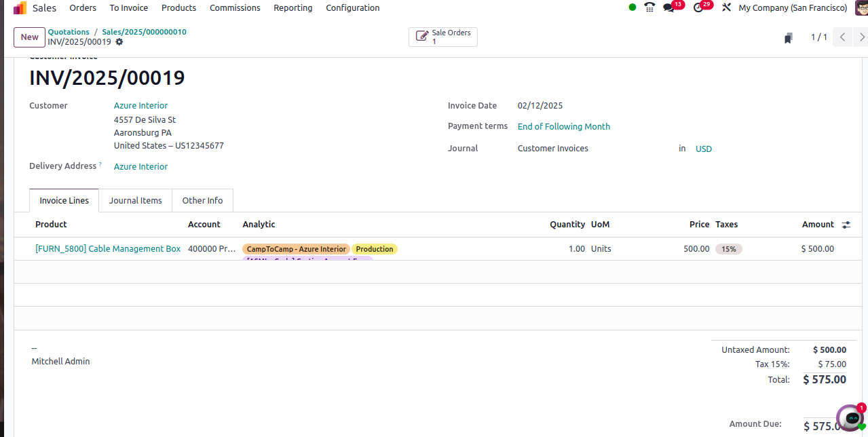Open the conversations message icon
The height and width of the screenshot is (437, 868).
point(669,8)
